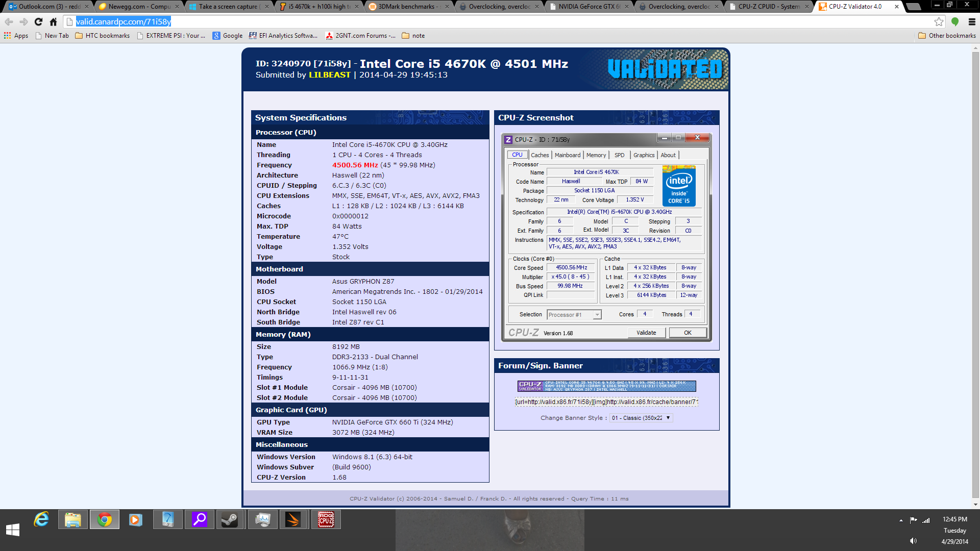The width and height of the screenshot is (980, 551).
Task: Click the Action Center flag icon
Action: (913, 520)
